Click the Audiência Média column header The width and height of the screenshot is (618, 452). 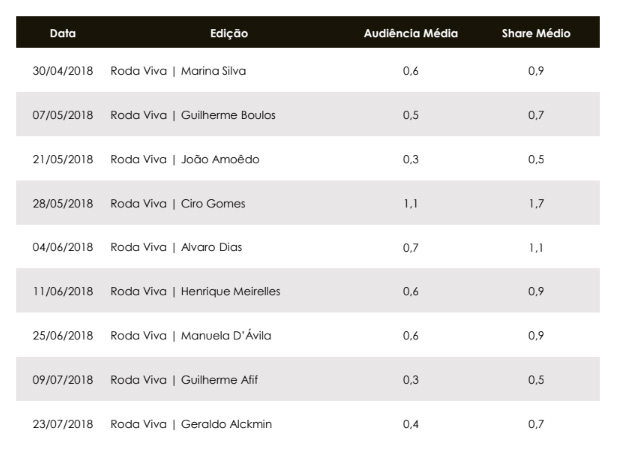pyautogui.click(x=411, y=33)
